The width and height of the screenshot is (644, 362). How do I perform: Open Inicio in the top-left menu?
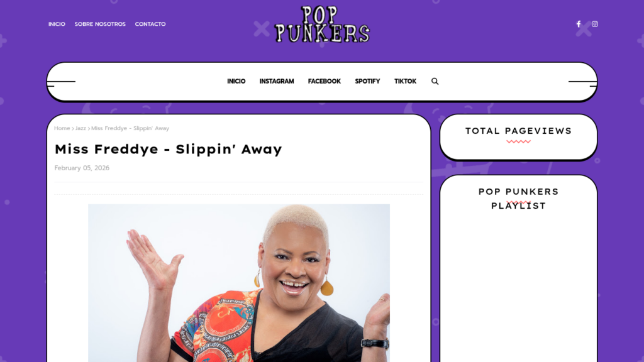(x=57, y=24)
